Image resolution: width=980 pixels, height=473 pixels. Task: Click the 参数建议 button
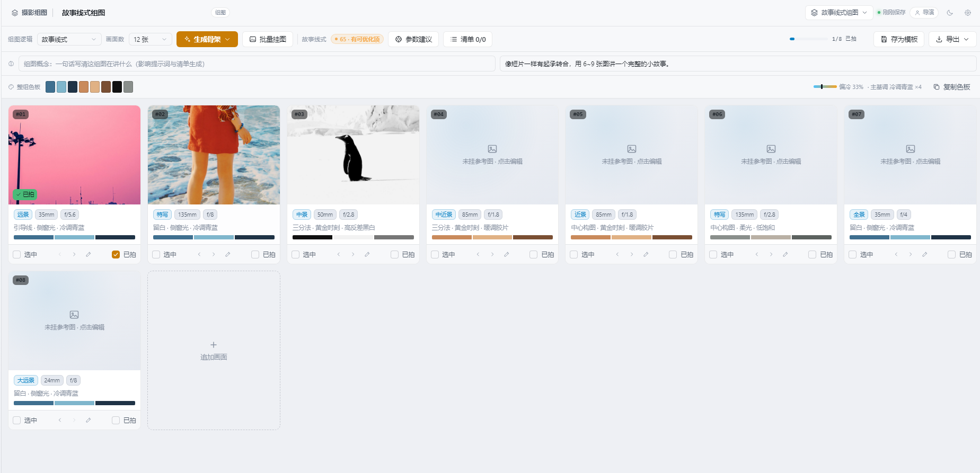pyautogui.click(x=413, y=39)
